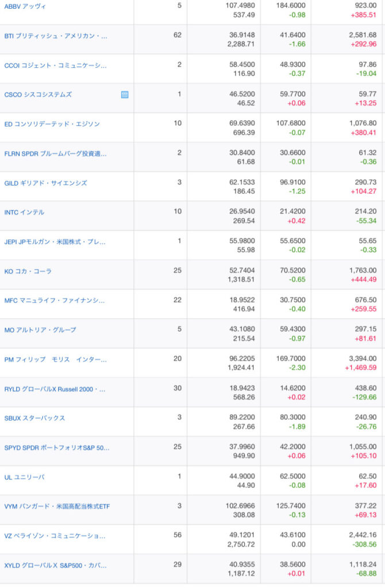Open the CCOI コジェント・コミュニケーション link
This screenshot has height=588, width=385.
tap(55, 65)
